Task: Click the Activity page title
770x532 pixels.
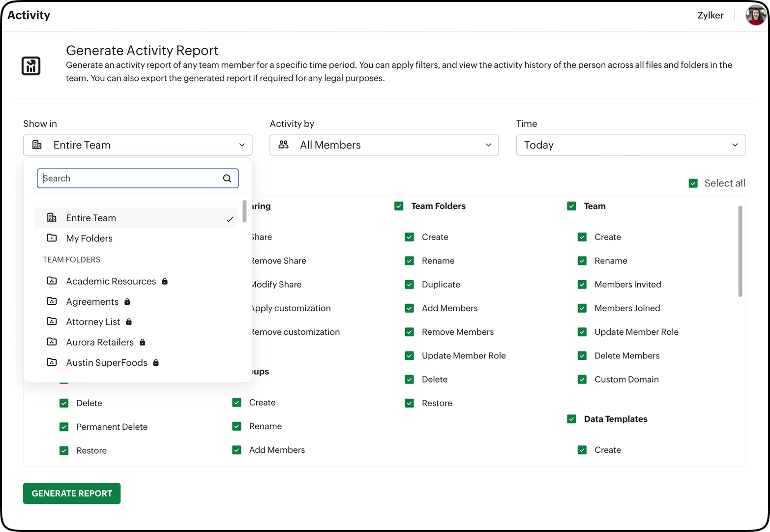Action: pos(29,15)
